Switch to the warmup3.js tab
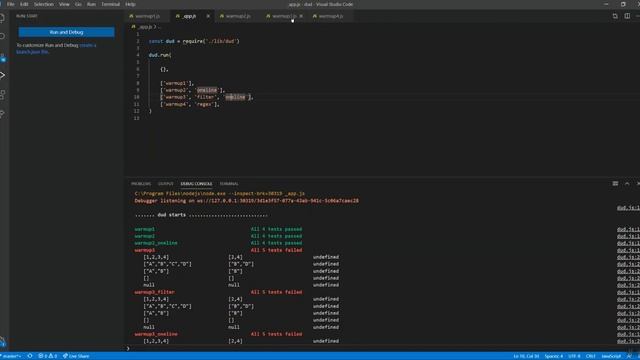Image resolution: width=640 pixels, height=360 pixels. [x=284, y=16]
